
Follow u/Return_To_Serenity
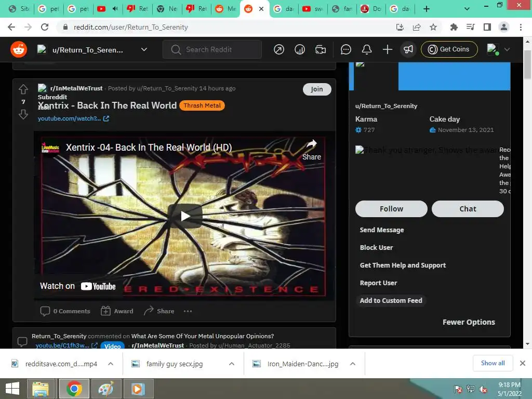coord(391,209)
